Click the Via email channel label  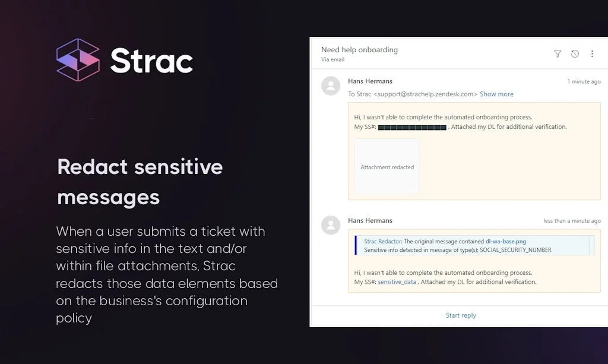click(x=332, y=59)
